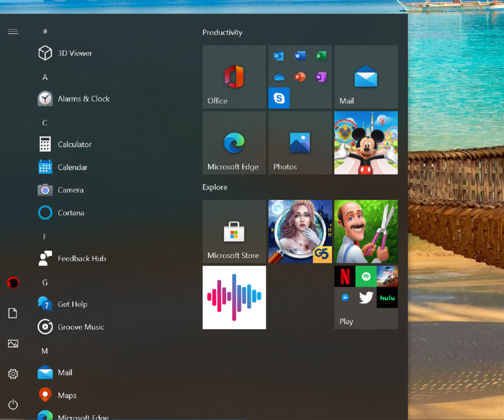Viewport: 504px width, 420px height.
Task: Open Settings via the sidebar gear icon
Action: pyautogui.click(x=13, y=373)
